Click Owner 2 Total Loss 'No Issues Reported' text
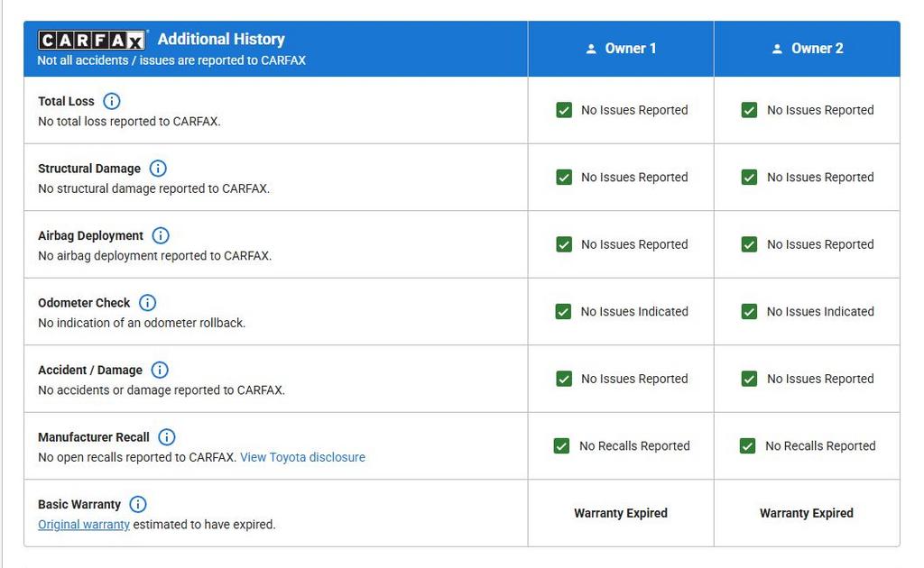The width and height of the screenshot is (924, 568). tap(820, 110)
